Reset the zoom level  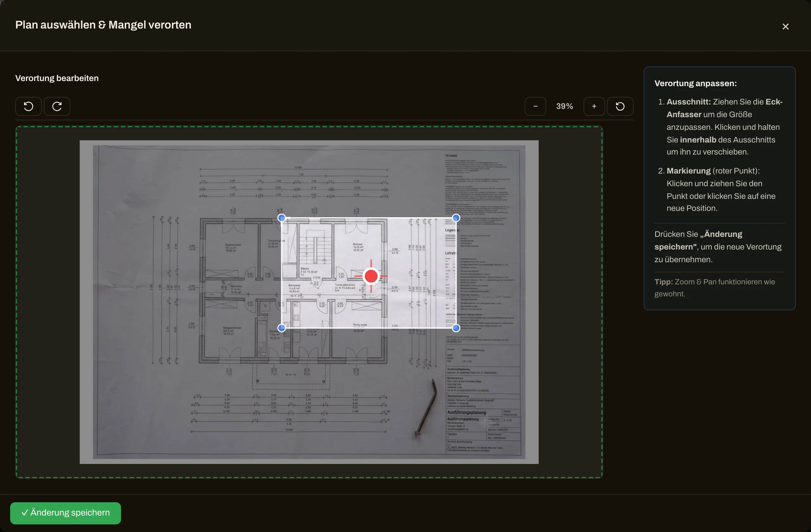pyautogui.click(x=620, y=106)
